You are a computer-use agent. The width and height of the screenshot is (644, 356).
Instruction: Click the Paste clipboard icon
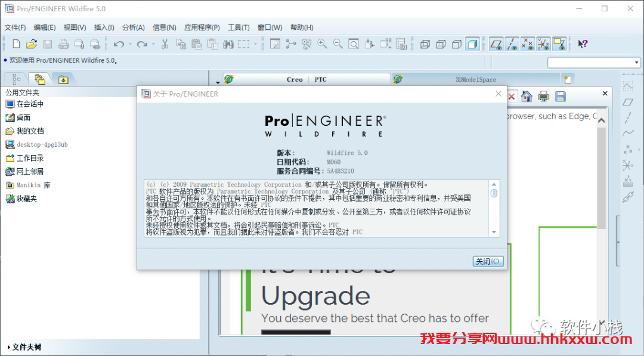click(x=197, y=44)
